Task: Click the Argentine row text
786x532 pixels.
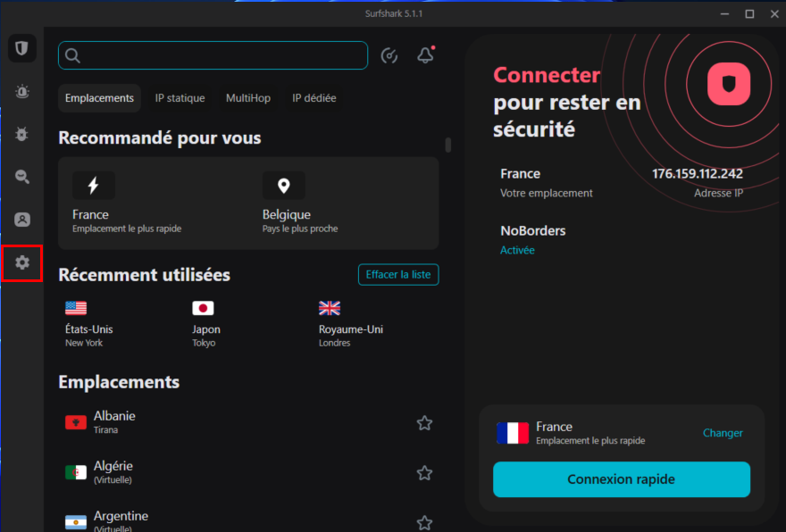Action: 121,521
